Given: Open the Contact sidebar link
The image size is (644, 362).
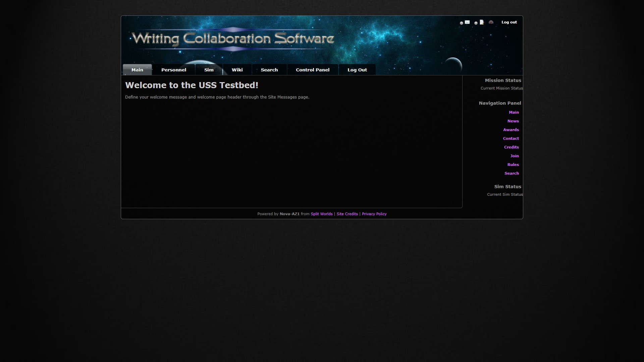Looking at the screenshot, I should (x=511, y=138).
